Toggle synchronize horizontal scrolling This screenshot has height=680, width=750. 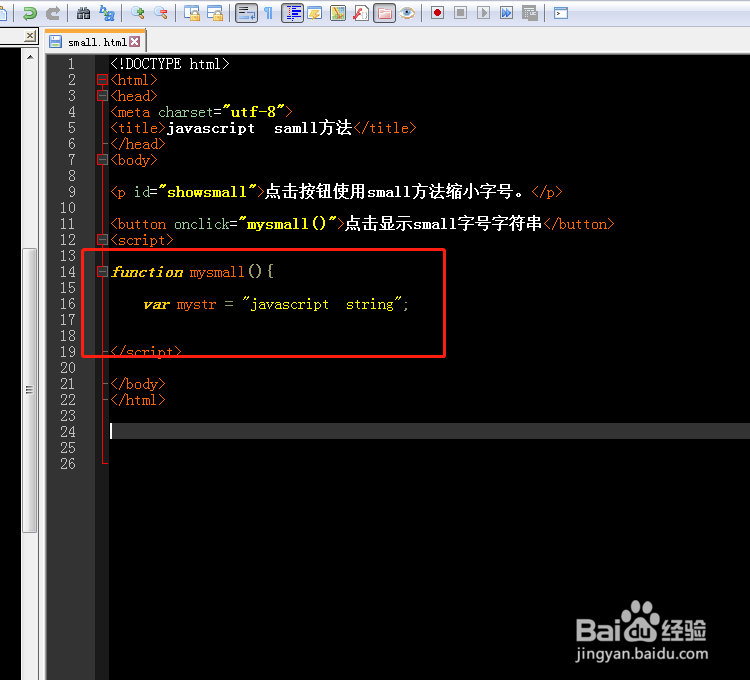pos(215,13)
